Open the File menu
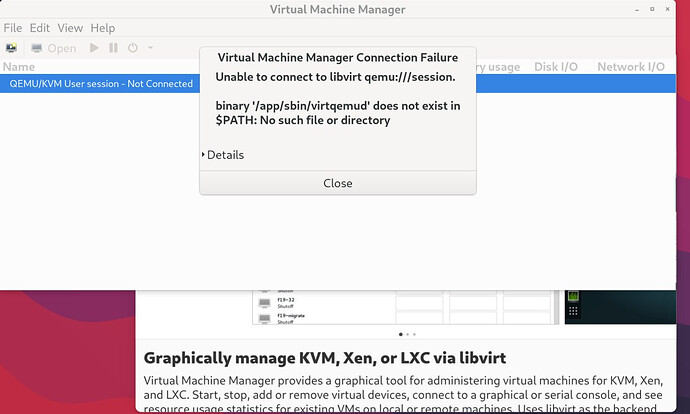Image resolution: width=690 pixels, height=414 pixels. coord(12,28)
